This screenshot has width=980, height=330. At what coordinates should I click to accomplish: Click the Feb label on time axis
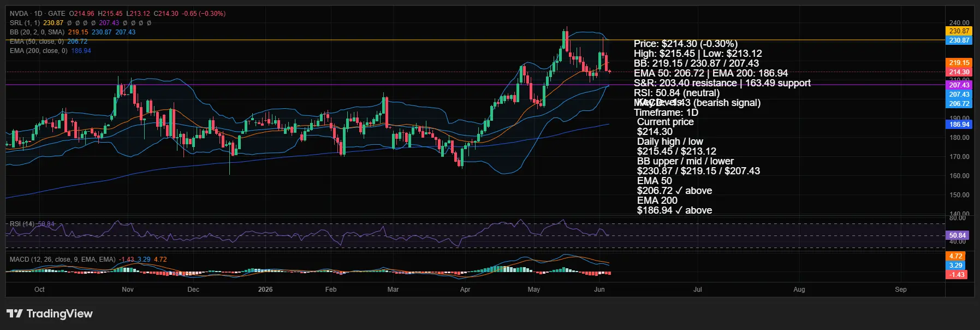tap(331, 290)
